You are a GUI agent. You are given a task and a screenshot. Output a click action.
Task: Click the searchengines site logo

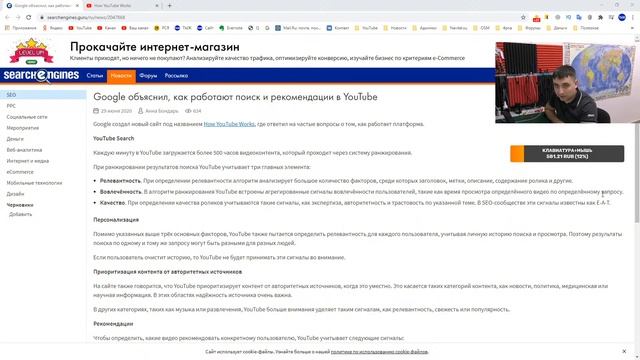tap(41, 76)
